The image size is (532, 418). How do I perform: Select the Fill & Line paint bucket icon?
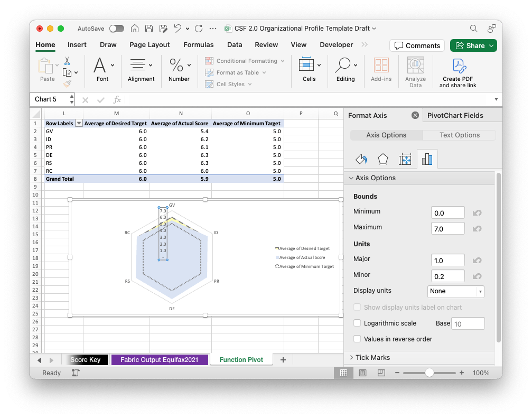coord(361,159)
